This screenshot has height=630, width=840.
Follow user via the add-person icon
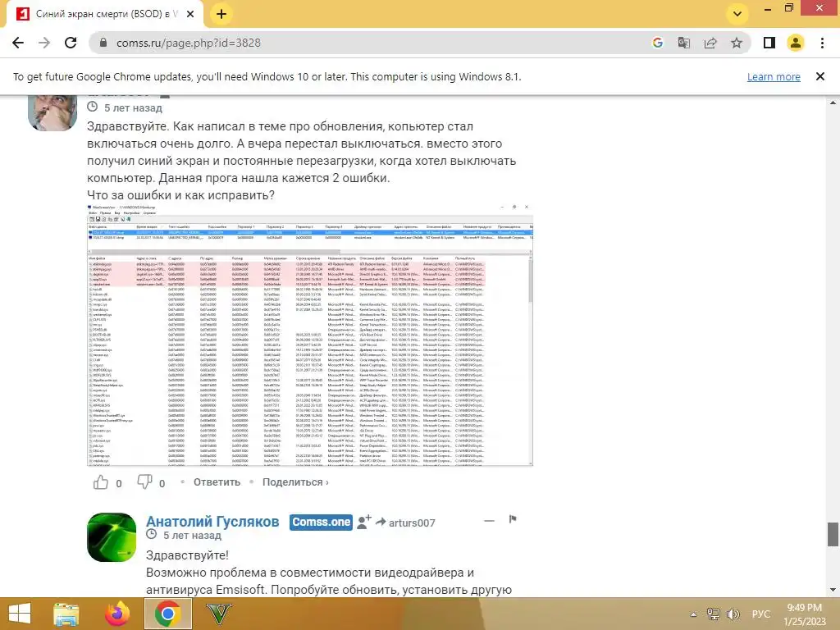[x=364, y=522]
